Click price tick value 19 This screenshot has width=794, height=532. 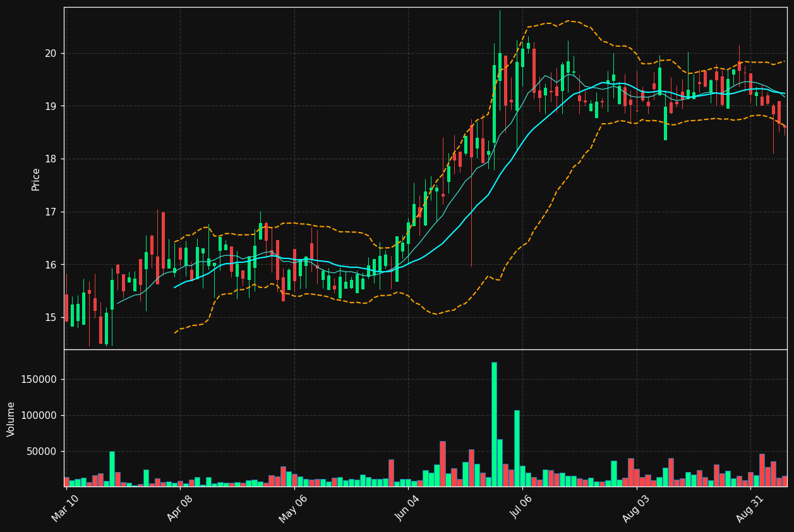[x=50, y=106]
